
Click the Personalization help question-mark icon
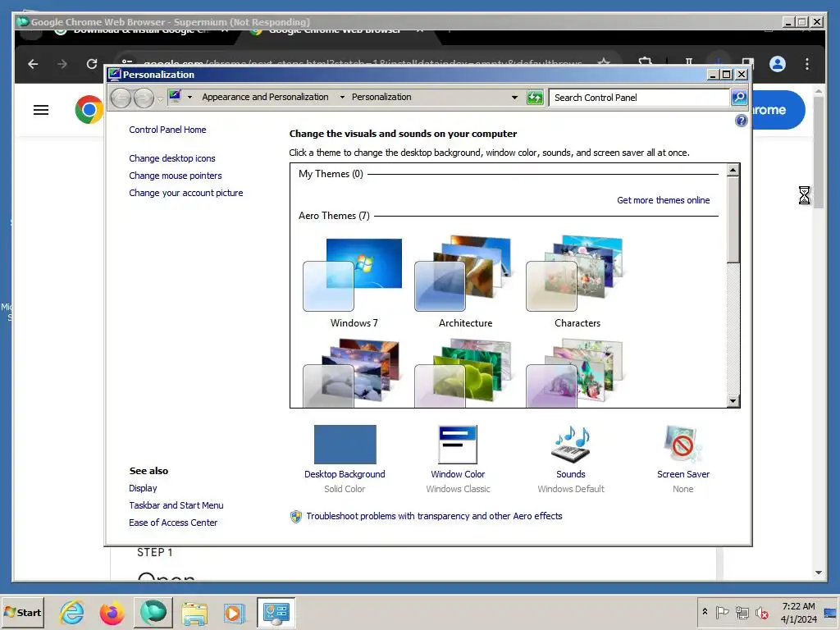[x=741, y=121]
